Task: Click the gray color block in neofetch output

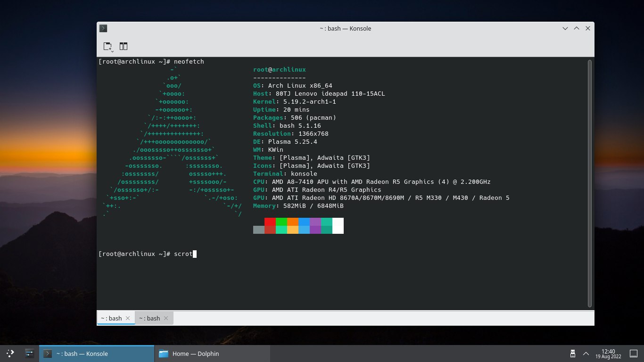Action: point(259,230)
